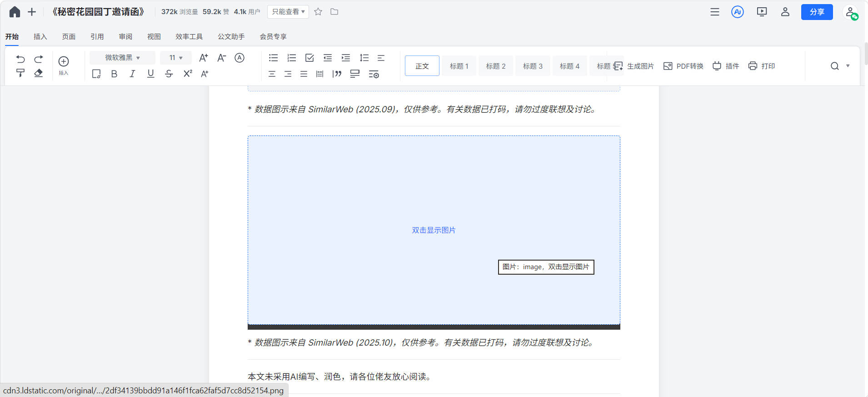Open the PDF转换 tool

coord(683,66)
